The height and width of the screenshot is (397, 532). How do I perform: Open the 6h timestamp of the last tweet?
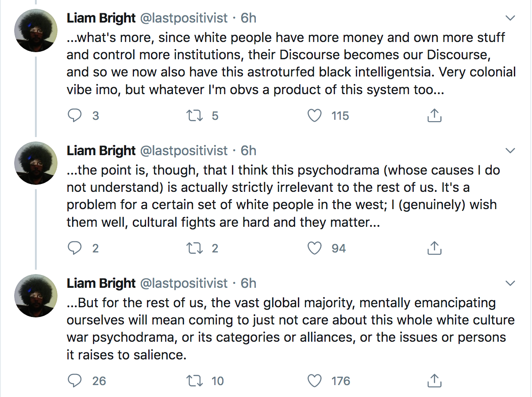(248, 283)
